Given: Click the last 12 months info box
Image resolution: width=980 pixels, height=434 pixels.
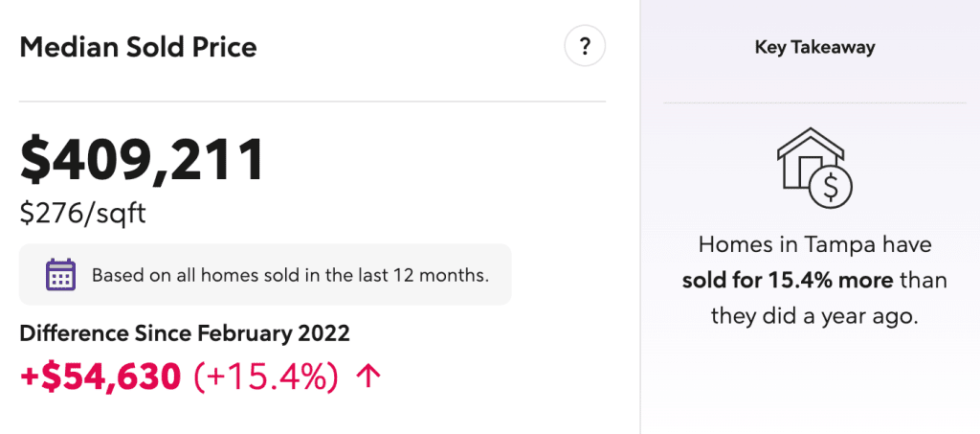Looking at the screenshot, I should [x=265, y=275].
